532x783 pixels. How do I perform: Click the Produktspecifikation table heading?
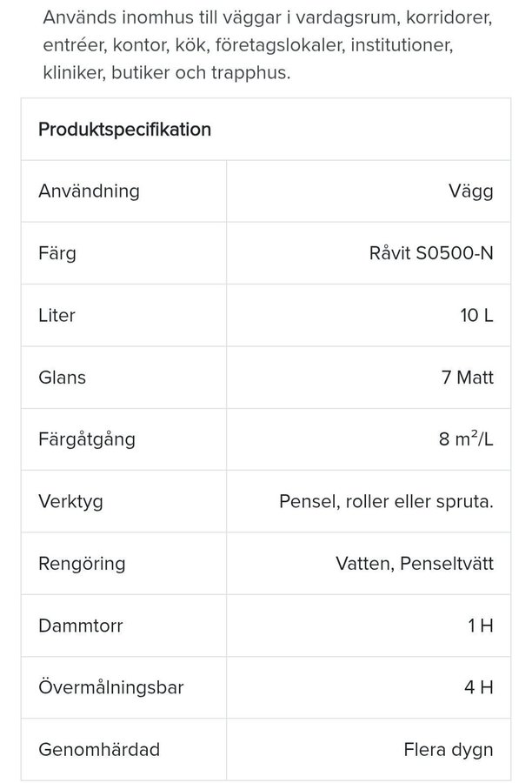pyautogui.click(x=124, y=130)
